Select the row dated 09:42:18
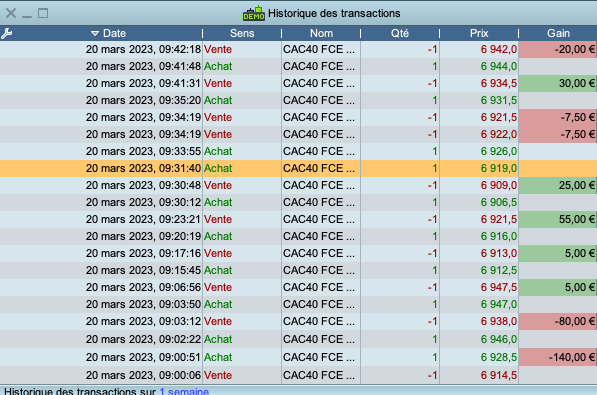 (x=298, y=50)
